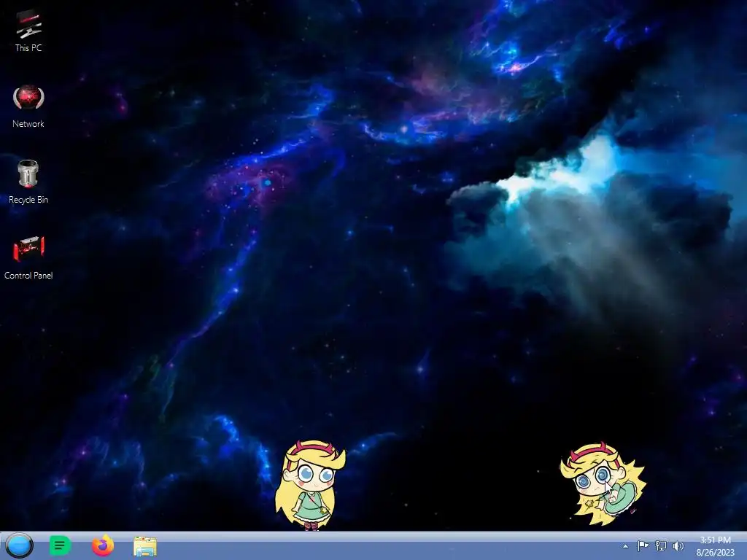Viewport: 747px width, 560px height.
Task: Open the volume speaker icon
Action: tap(678, 545)
